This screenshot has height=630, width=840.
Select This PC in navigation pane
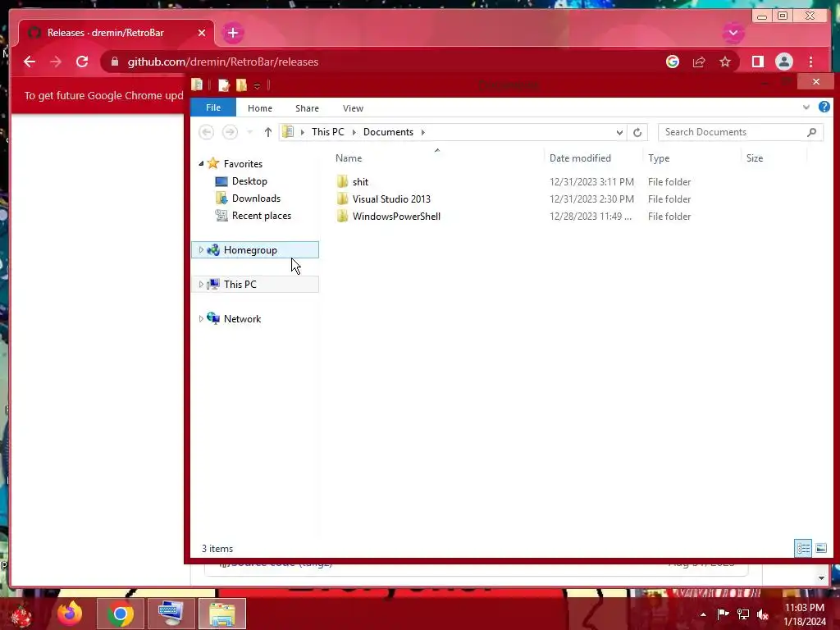click(240, 284)
